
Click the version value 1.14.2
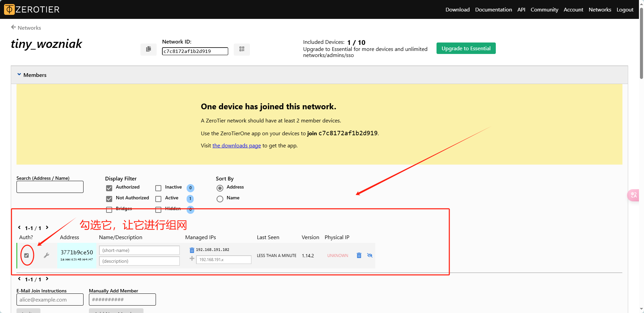[x=308, y=256]
